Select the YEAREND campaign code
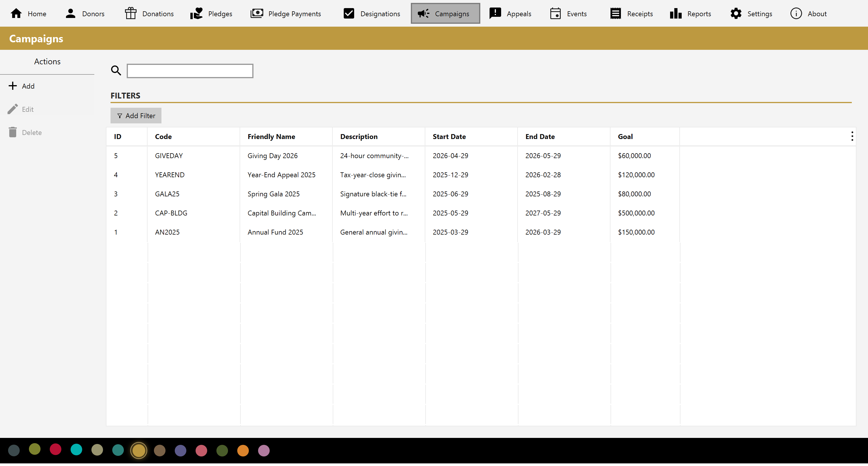 coord(170,175)
